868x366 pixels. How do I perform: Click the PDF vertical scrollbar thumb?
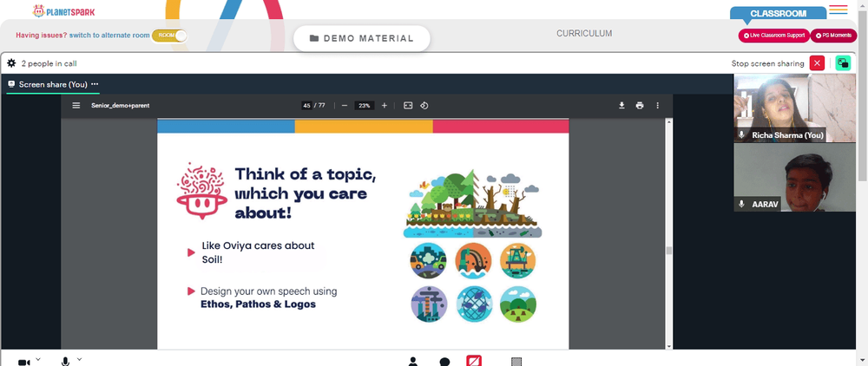(668, 251)
